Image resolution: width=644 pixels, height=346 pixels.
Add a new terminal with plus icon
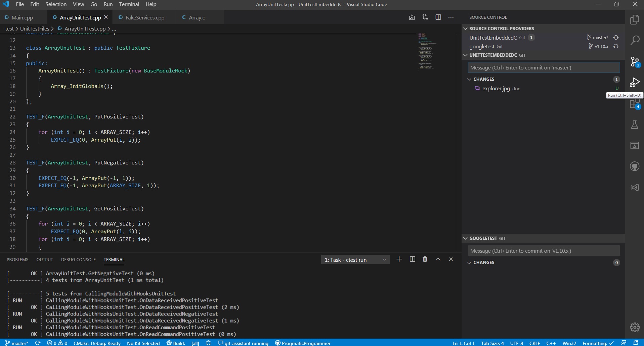pyautogui.click(x=399, y=259)
